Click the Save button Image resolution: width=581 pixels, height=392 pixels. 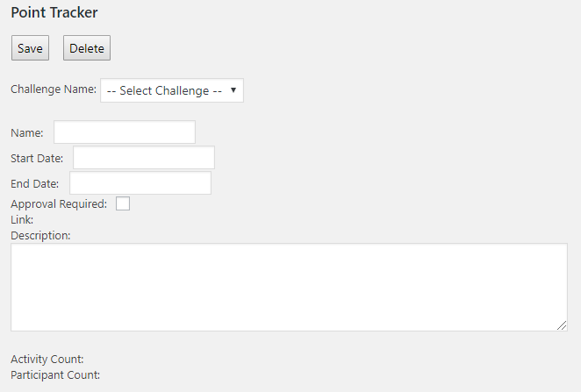point(30,47)
